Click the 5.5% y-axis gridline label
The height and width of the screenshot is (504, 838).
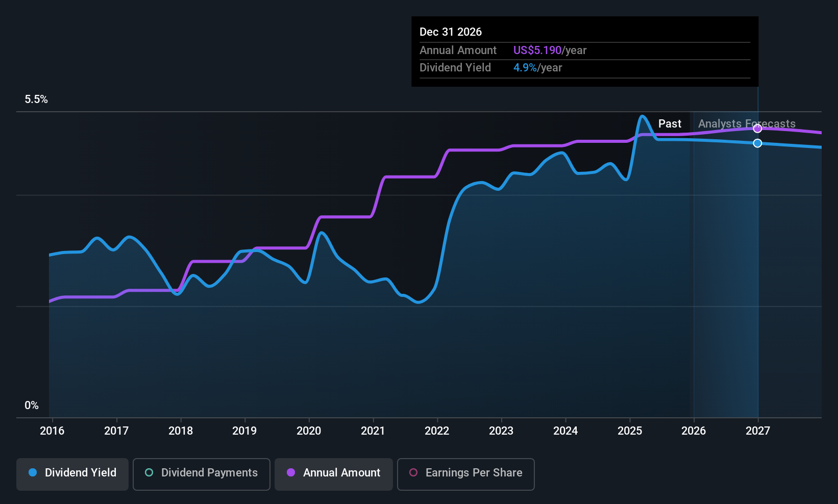pyautogui.click(x=36, y=99)
